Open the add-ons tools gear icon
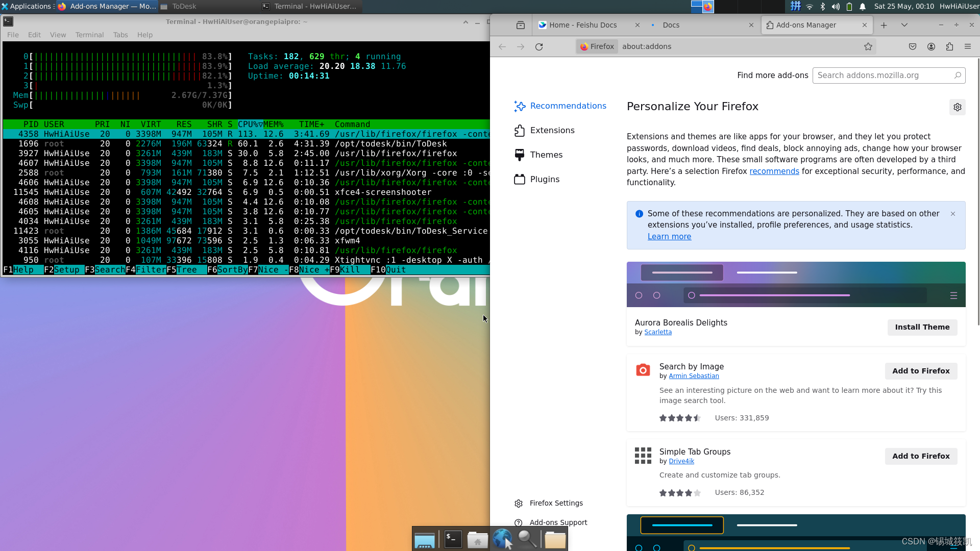Image resolution: width=980 pixels, height=551 pixels. (x=958, y=107)
